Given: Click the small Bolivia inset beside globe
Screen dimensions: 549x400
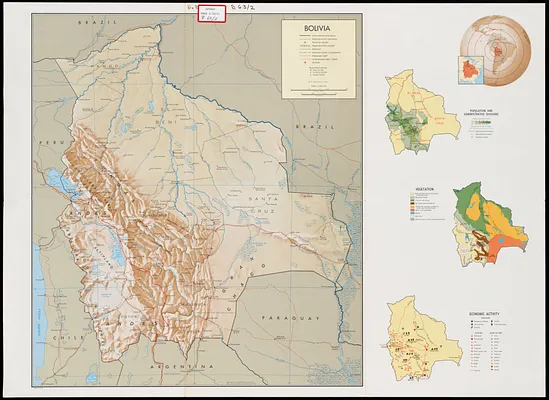Looking at the screenshot, I should pyautogui.click(x=471, y=70).
